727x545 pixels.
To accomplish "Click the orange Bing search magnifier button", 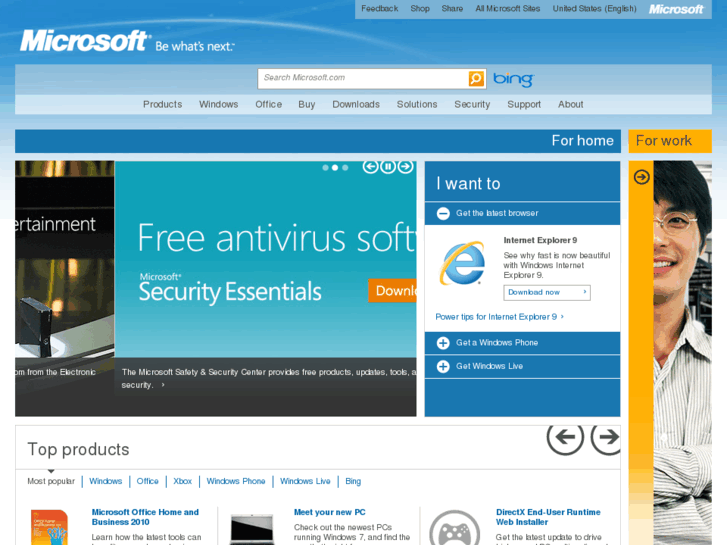I will [476, 78].
